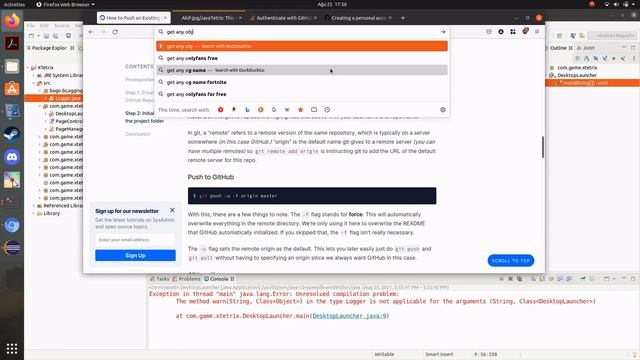This screenshot has height=360, width=640.
Task: Click the Conclusion link in Contents
Action: pyautogui.click(x=138, y=134)
